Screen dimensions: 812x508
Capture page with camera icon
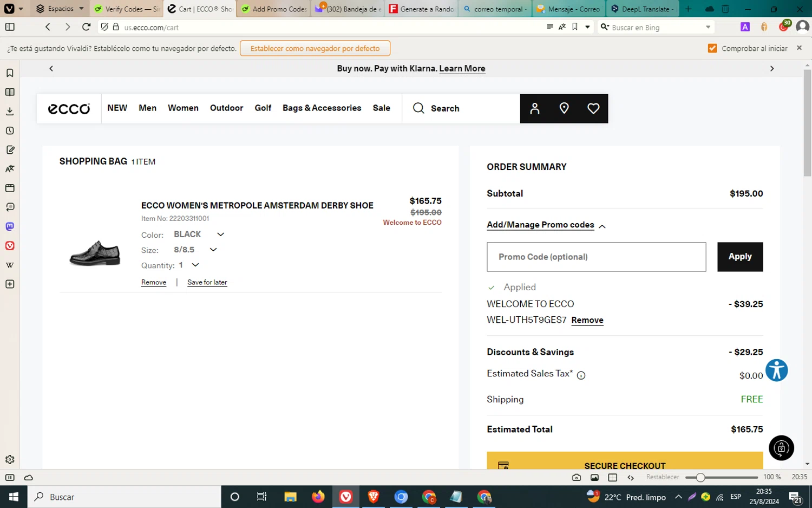pos(577,477)
